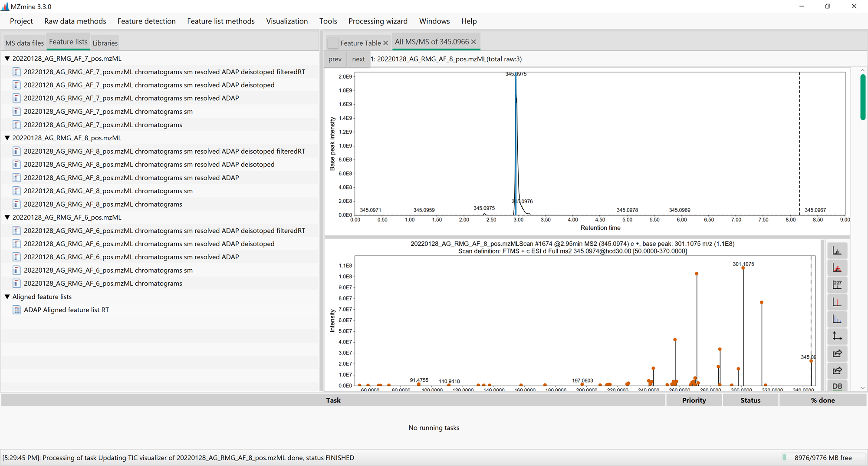Click the 227 neutral loss labeling icon

click(x=837, y=284)
